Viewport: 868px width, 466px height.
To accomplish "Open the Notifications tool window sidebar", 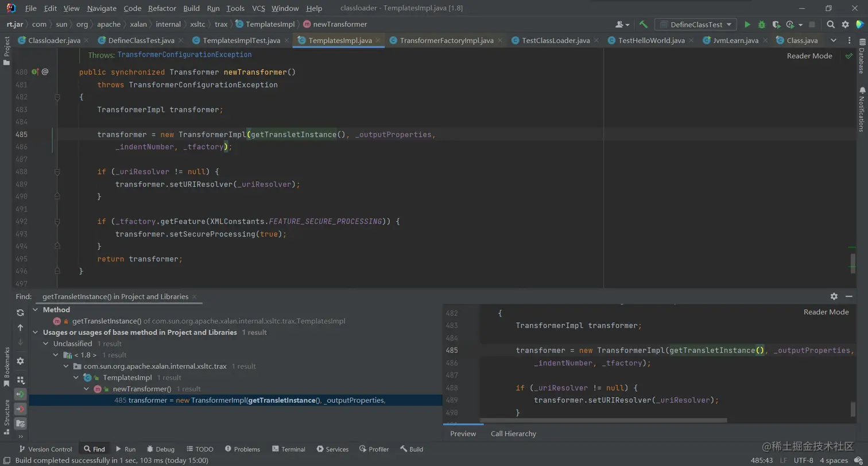I will click(x=862, y=109).
